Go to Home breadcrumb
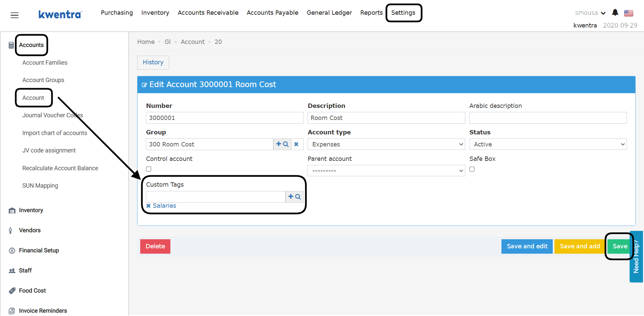 tap(146, 42)
